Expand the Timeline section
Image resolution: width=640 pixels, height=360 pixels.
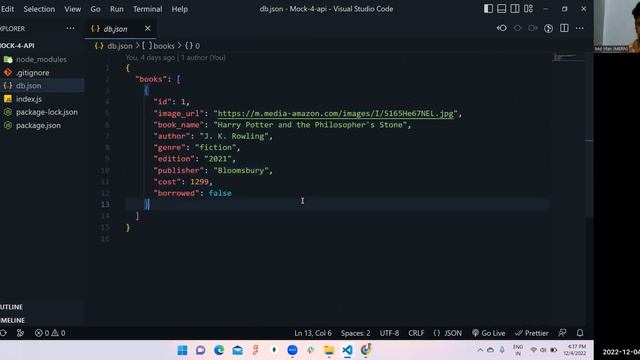[42, 320]
